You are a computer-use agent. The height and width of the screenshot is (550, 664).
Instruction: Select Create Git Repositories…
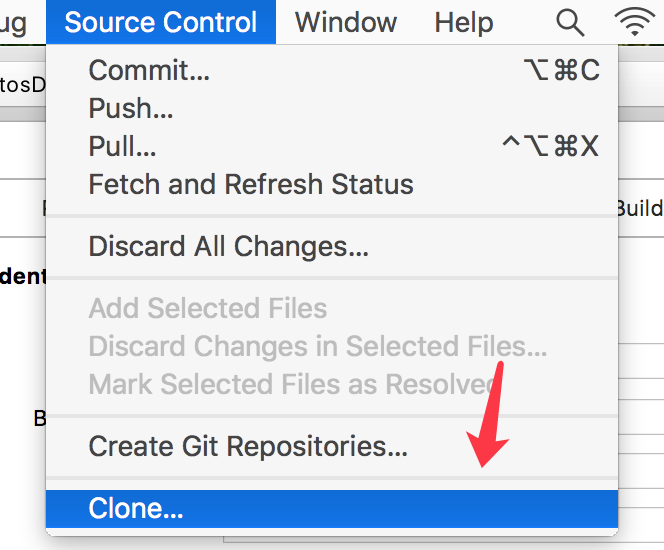click(x=248, y=446)
